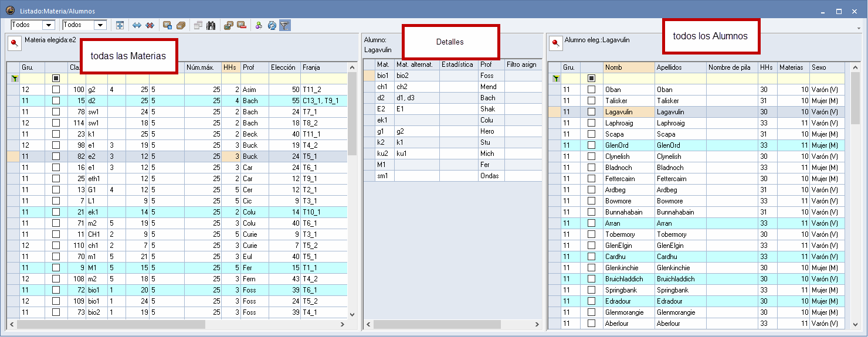
Task: Click the Materias column header in Alumnos table
Action: pos(794,67)
